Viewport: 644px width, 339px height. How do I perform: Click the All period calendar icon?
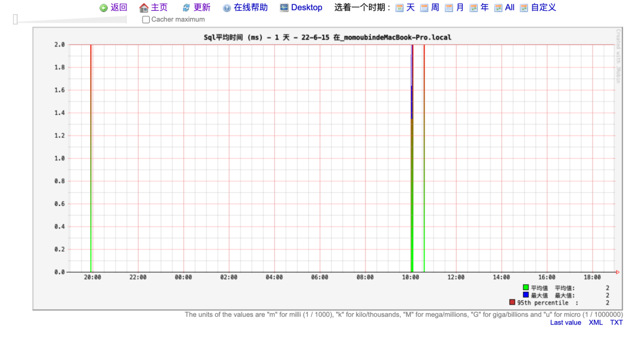498,8
